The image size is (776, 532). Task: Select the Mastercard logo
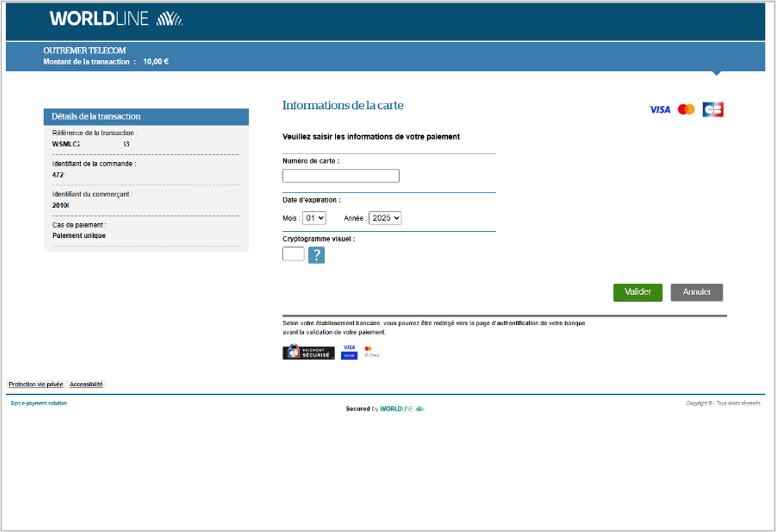[x=686, y=109]
